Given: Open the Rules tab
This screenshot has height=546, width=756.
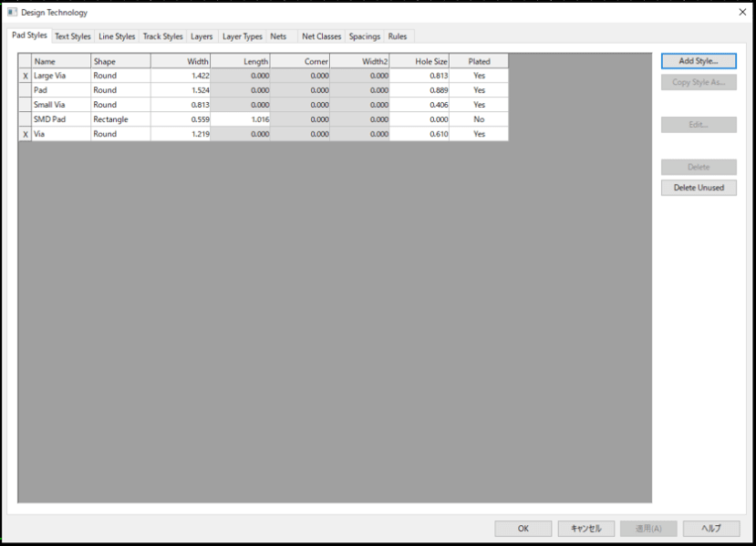Looking at the screenshot, I should click(398, 36).
